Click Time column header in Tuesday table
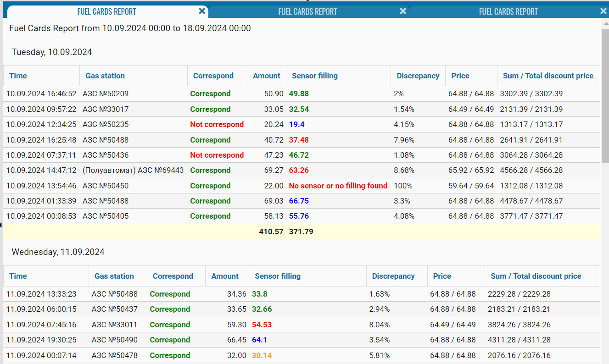The width and height of the screenshot is (609, 364). 18,76
